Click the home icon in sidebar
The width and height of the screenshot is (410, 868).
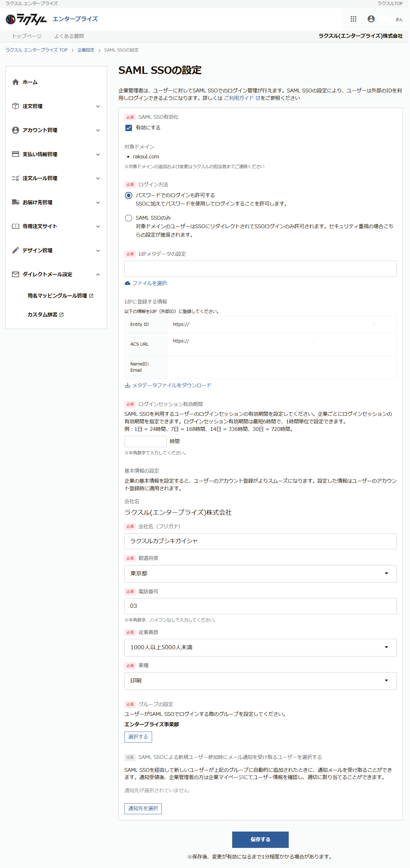(15, 82)
